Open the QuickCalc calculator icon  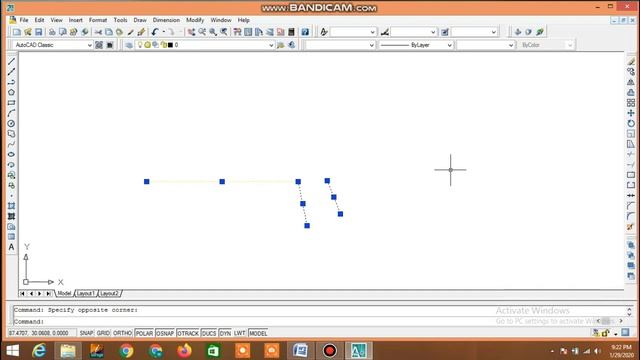tap(291, 32)
